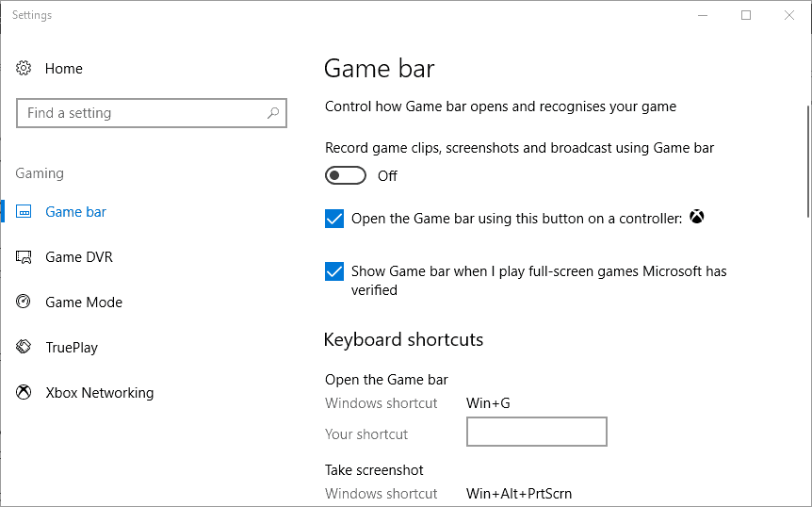
Task: Open the Game DVR settings page
Action: click(79, 257)
